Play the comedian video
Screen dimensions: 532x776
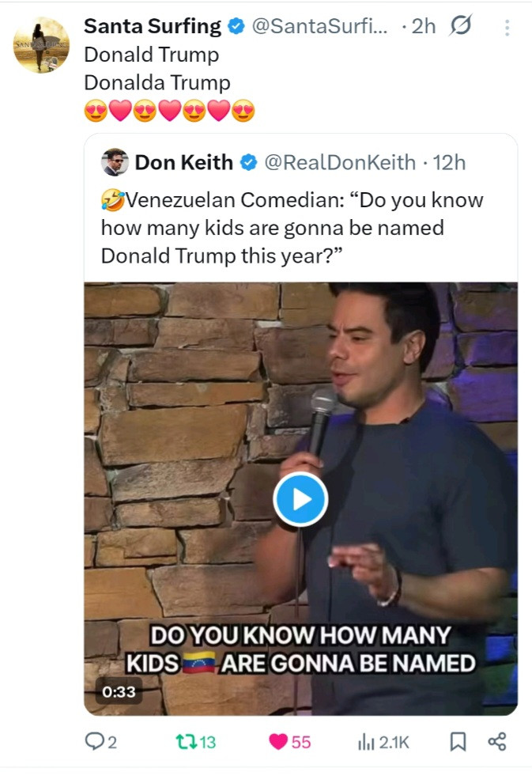coord(300,499)
